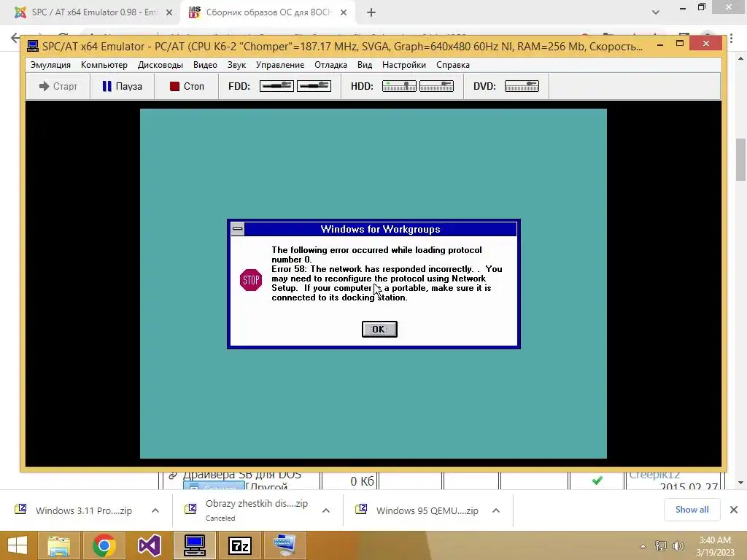This screenshot has height=560, width=747.
Task: Close the Сборник образов ОС tab
Action: pyautogui.click(x=344, y=12)
